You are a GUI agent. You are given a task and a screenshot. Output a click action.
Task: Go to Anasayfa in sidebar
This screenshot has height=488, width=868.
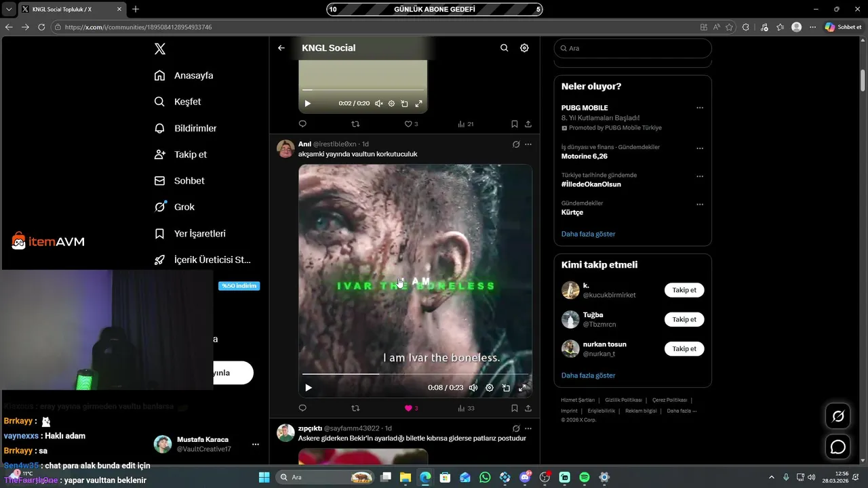[x=184, y=75]
